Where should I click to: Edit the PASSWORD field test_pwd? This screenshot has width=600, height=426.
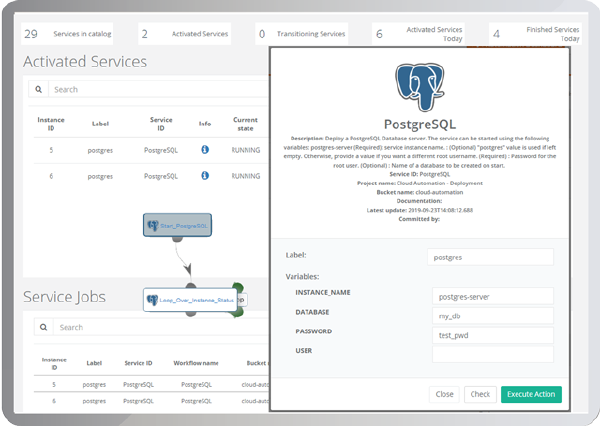[493, 335]
